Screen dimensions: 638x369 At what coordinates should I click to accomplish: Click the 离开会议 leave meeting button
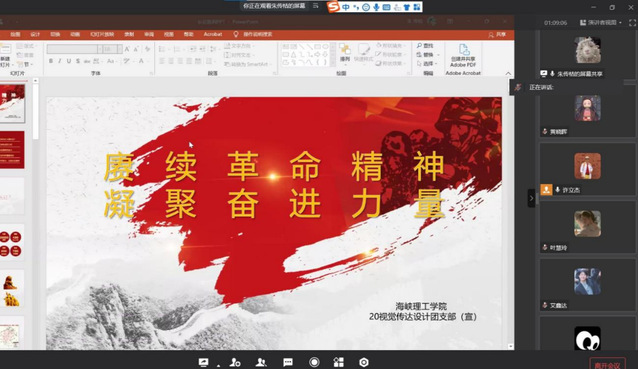607,365
